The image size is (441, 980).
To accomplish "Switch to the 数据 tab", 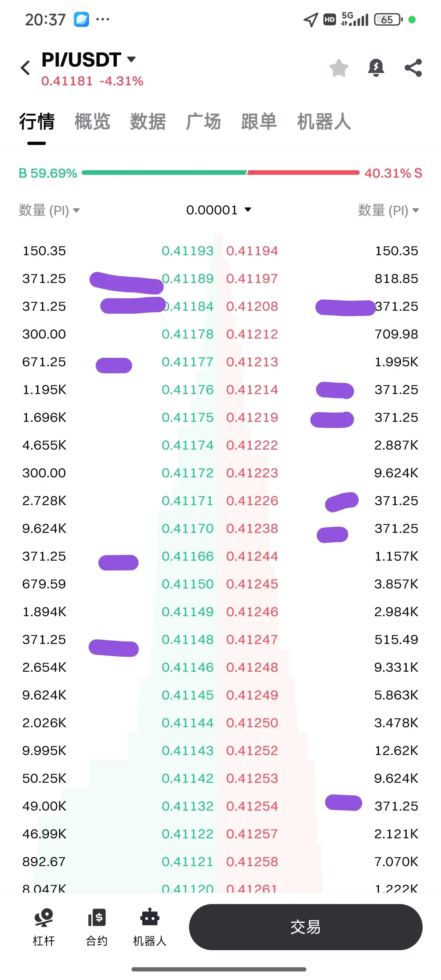I will [148, 122].
